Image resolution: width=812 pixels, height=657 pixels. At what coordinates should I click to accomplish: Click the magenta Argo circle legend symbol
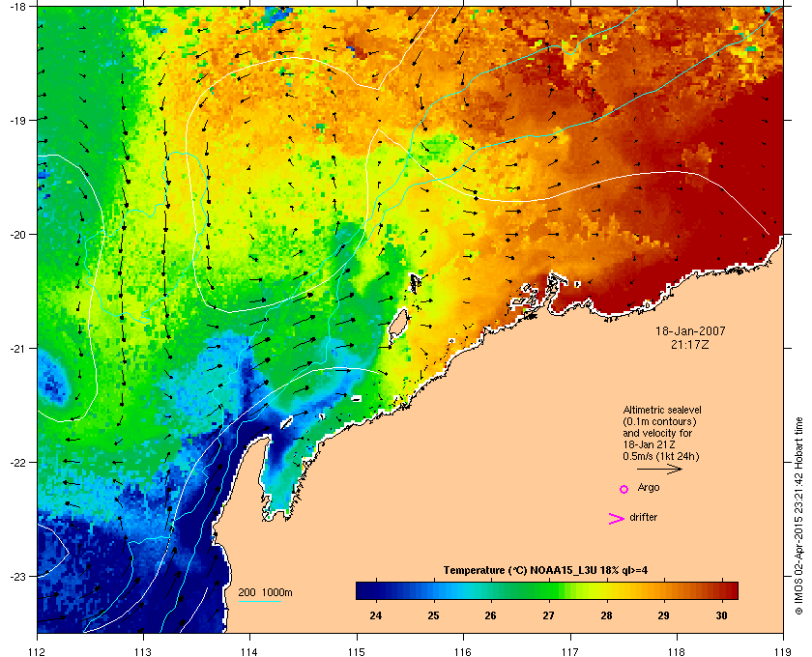point(624,489)
